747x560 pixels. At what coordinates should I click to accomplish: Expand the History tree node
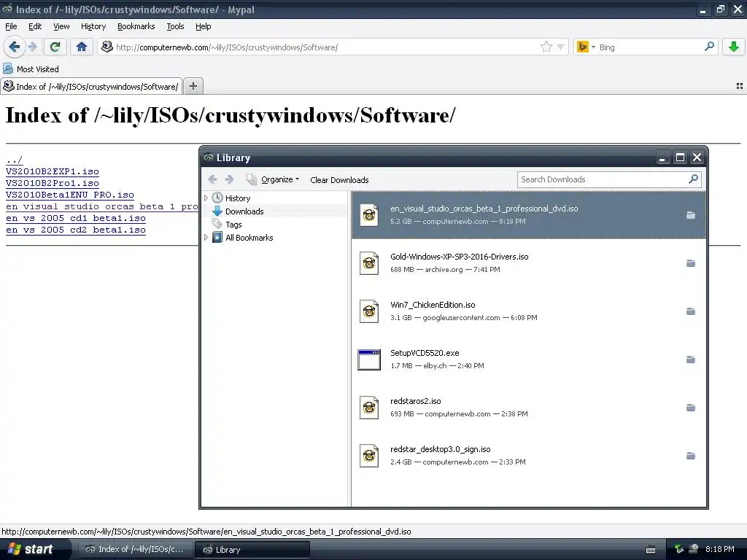(x=206, y=198)
